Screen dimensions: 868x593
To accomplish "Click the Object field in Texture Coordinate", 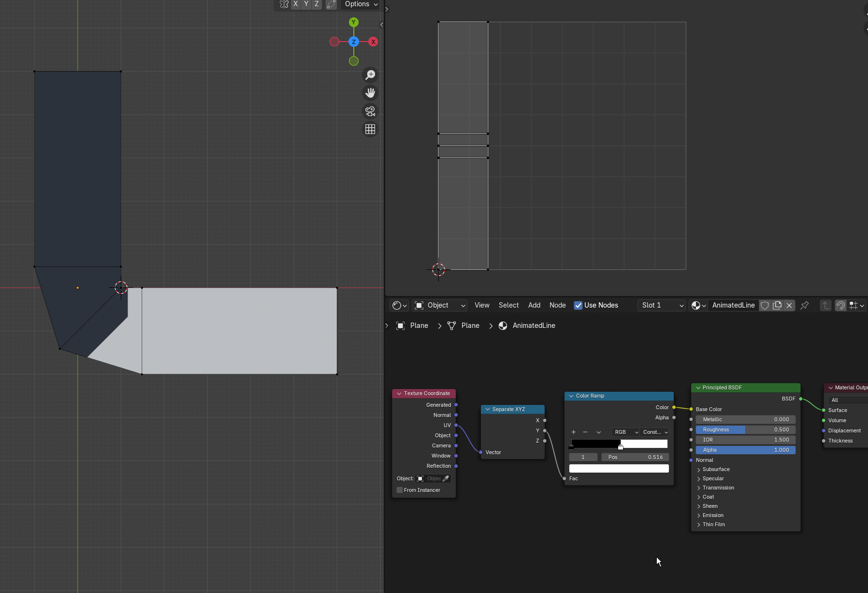I will (x=429, y=478).
